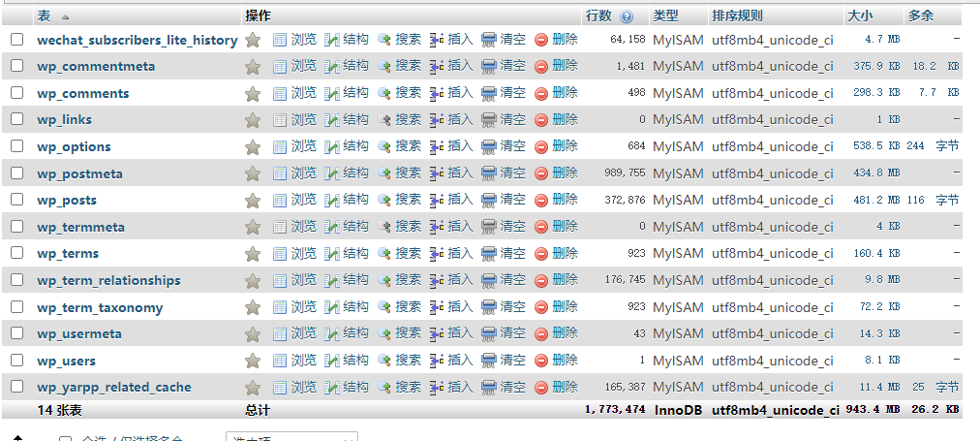Sort by 类型 column header
This screenshot has height=441, width=980.
[665, 16]
